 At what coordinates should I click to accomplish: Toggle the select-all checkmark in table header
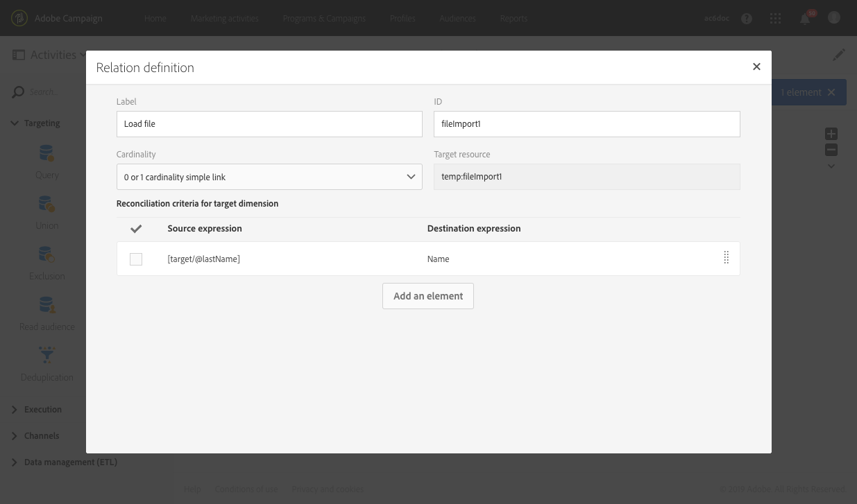click(x=136, y=229)
